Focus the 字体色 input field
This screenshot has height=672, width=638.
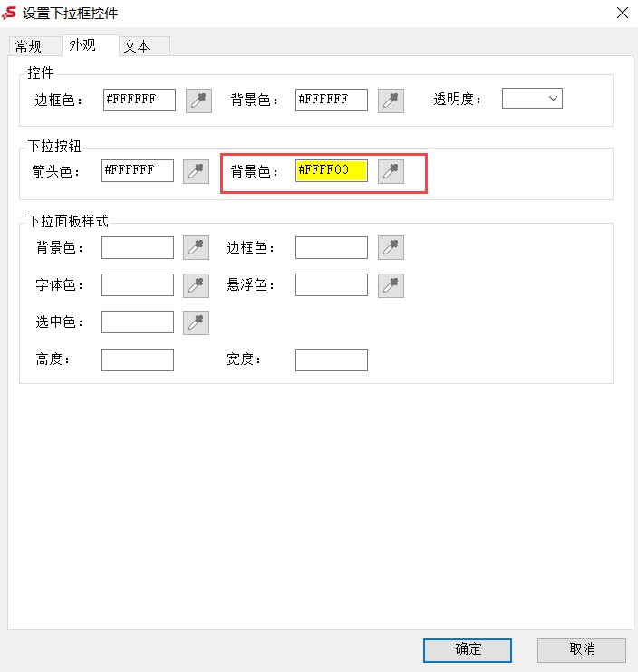[138, 285]
